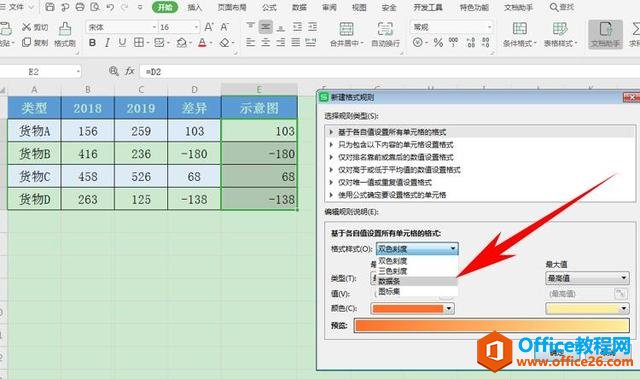Click the fx insert function icon
The image size is (640, 379).
pos(130,71)
